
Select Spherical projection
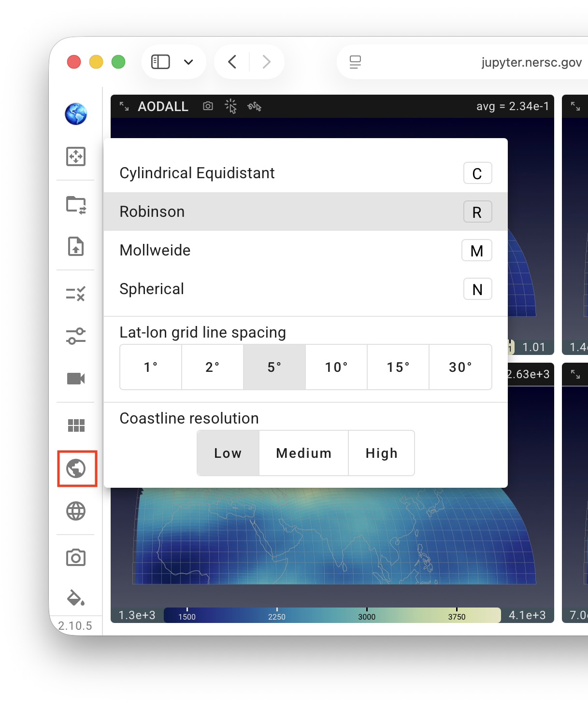[x=306, y=289]
